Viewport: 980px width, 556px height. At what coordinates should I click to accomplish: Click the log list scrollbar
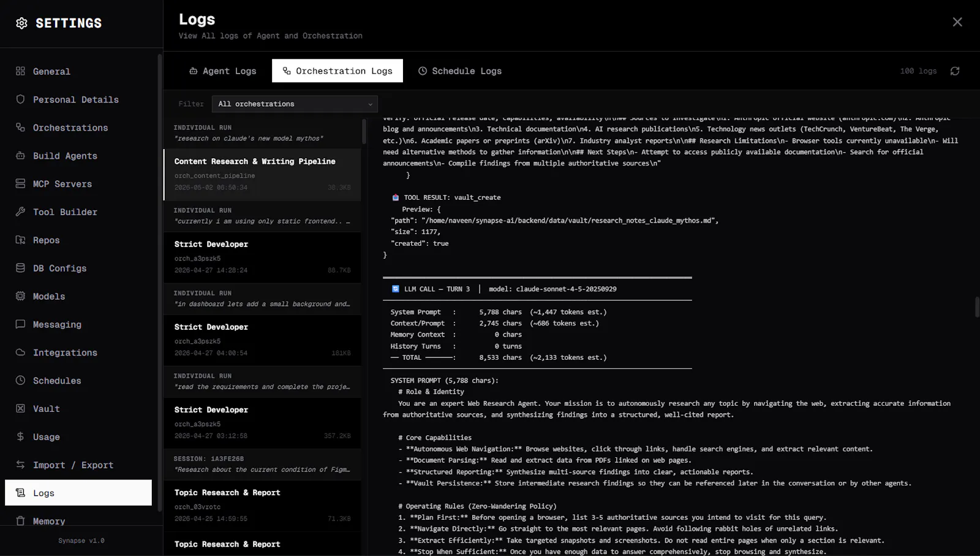(364, 131)
